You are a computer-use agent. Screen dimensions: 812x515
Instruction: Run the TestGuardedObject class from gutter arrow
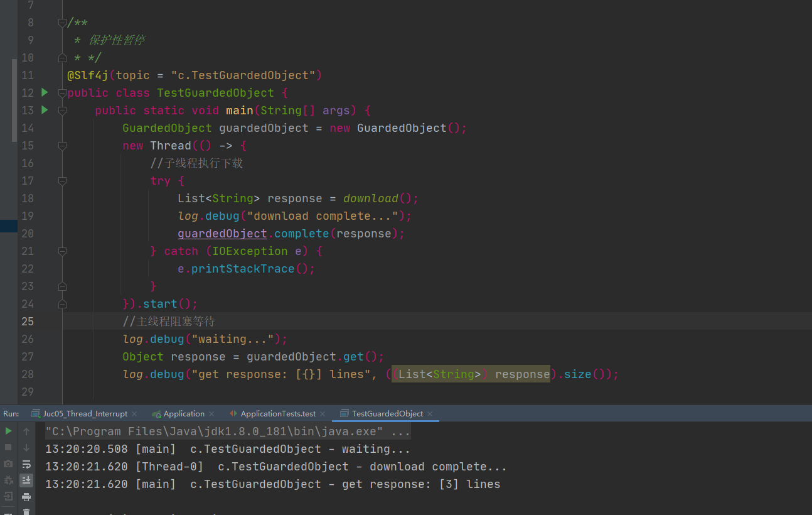coord(45,92)
